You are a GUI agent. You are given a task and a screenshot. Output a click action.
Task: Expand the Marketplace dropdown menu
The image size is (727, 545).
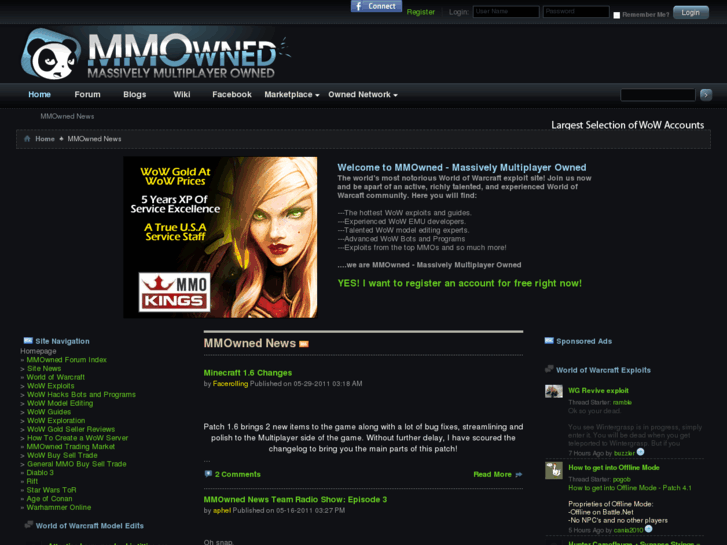coord(292,95)
